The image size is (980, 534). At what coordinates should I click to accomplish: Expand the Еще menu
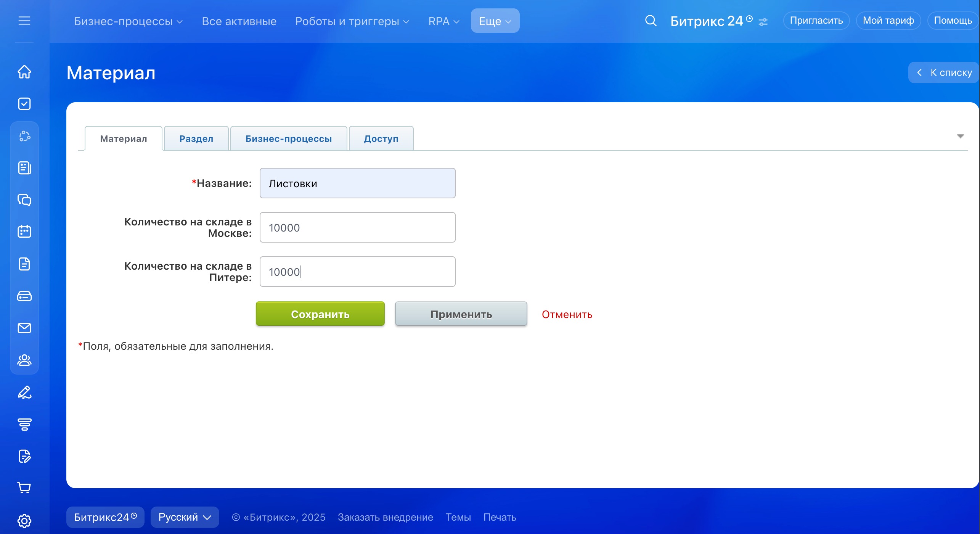click(495, 21)
